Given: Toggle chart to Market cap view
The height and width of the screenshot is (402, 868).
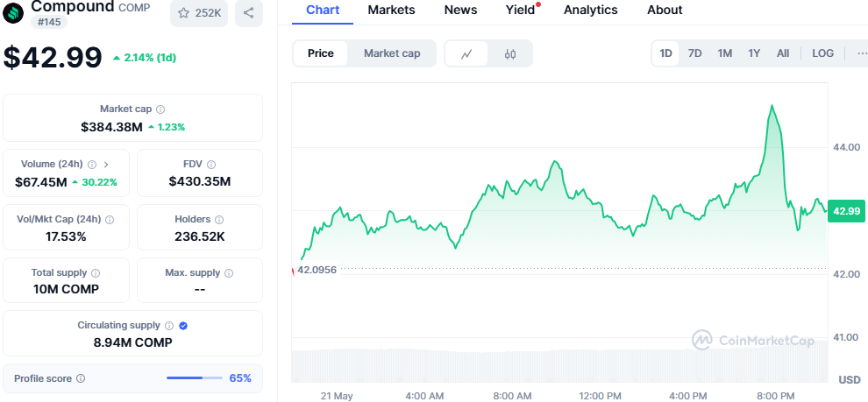Looking at the screenshot, I should [392, 53].
